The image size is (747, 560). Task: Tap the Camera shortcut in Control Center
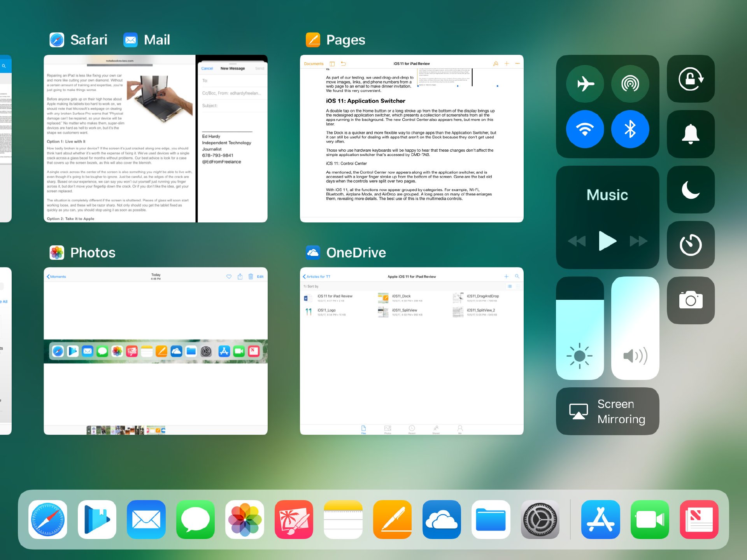pos(691,300)
